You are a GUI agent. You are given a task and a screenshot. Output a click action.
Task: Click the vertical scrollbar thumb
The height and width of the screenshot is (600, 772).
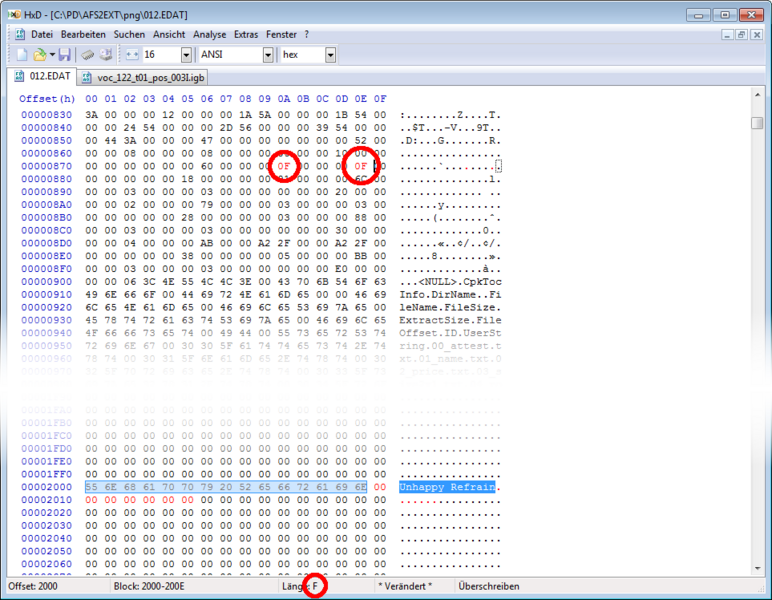coord(758,122)
